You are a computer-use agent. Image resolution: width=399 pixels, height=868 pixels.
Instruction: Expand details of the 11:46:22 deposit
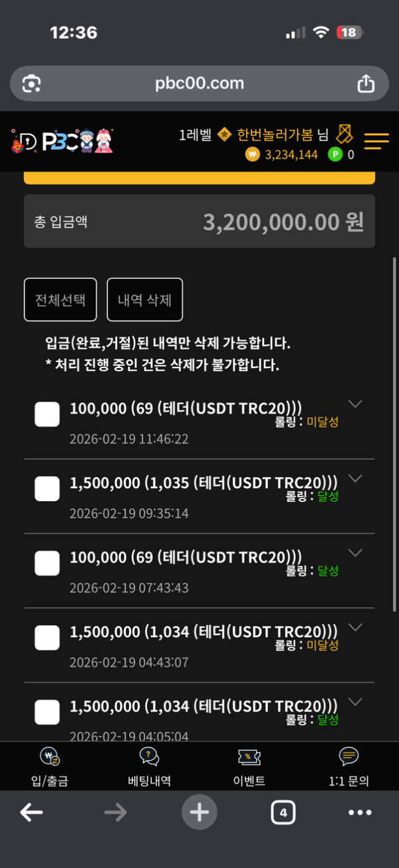coord(356,404)
